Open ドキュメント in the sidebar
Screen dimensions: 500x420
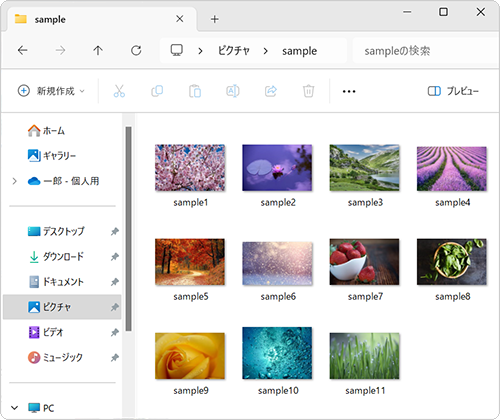point(56,282)
